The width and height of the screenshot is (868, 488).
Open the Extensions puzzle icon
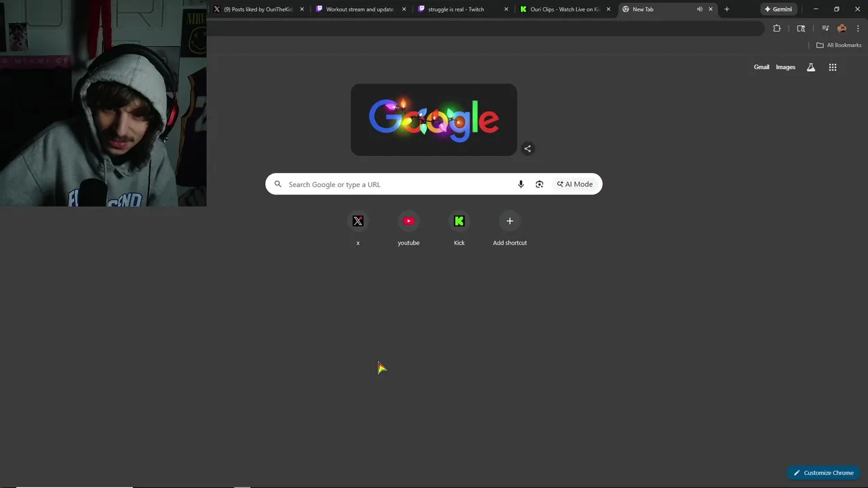[x=777, y=28]
